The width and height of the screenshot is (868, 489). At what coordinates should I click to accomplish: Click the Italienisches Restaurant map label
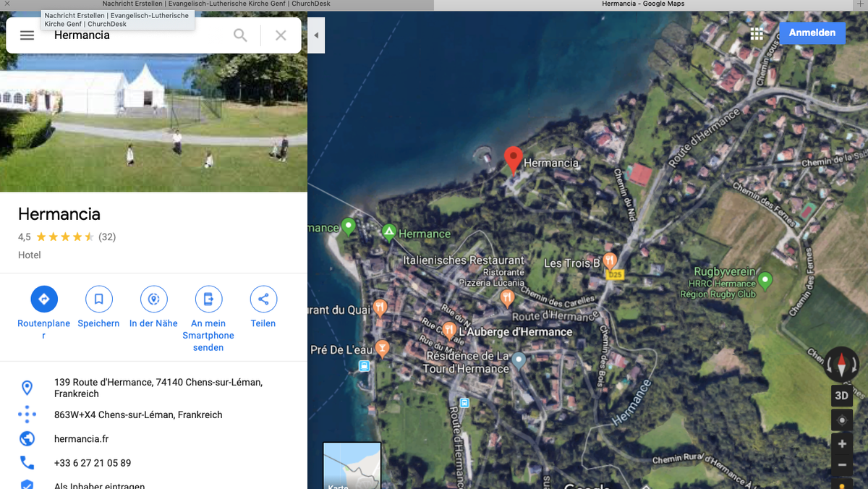tap(464, 260)
